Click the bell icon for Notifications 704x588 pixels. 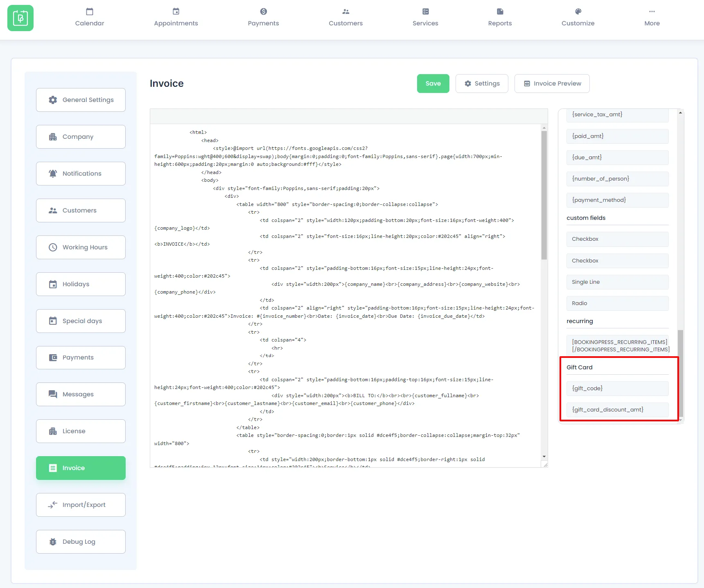(53, 174)
